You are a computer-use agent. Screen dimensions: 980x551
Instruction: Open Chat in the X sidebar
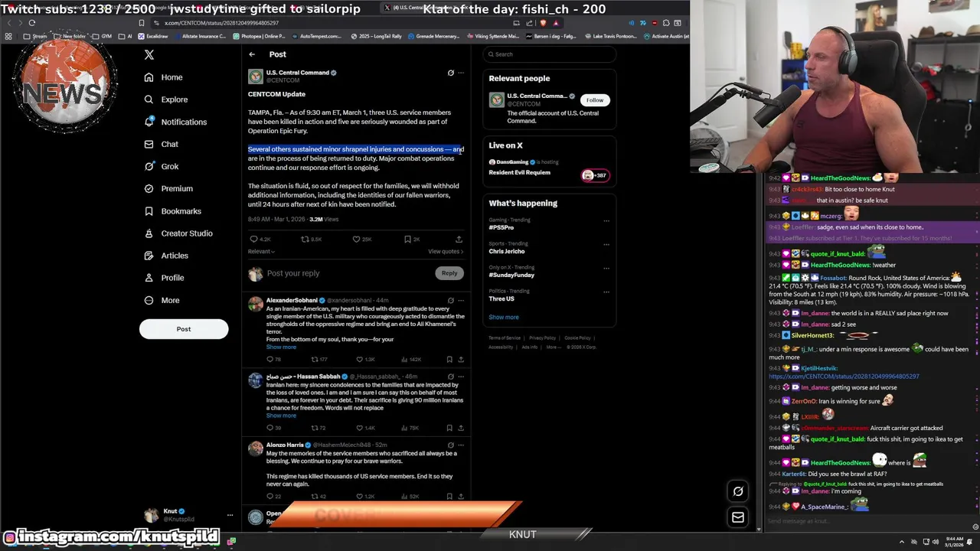pyautogui.click(x=161, y=144)
